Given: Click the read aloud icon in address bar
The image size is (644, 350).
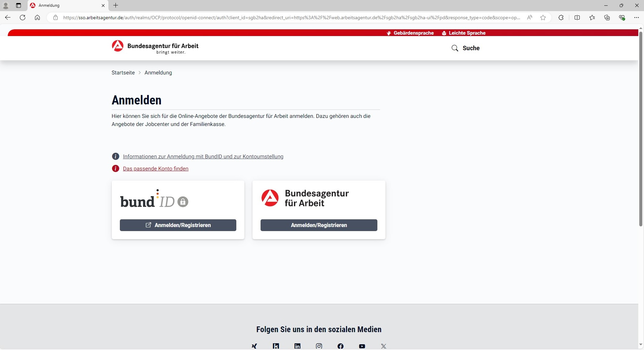Looking at the screenshot, I should (x=530, y=18).
